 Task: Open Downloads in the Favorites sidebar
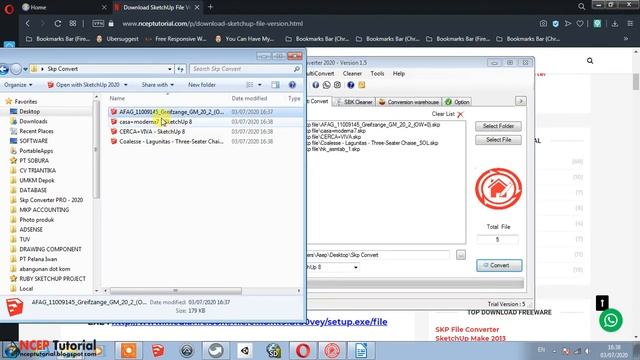[33, 121]
